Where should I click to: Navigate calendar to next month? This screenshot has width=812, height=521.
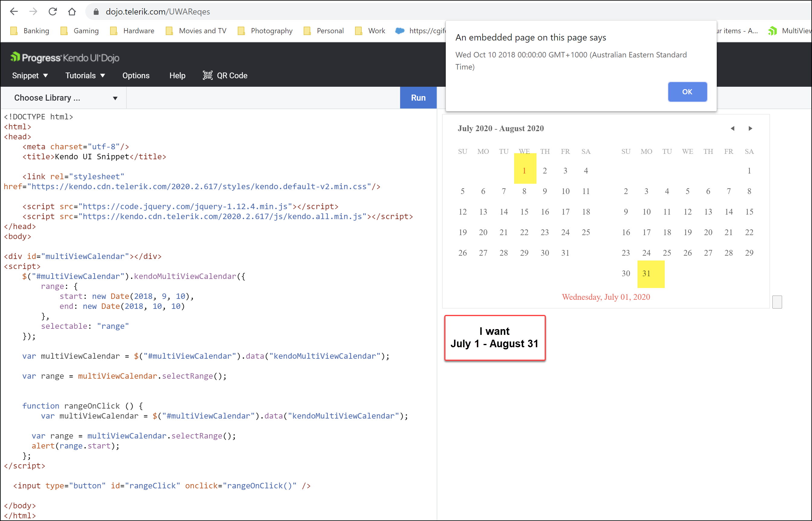pos(750,128)
